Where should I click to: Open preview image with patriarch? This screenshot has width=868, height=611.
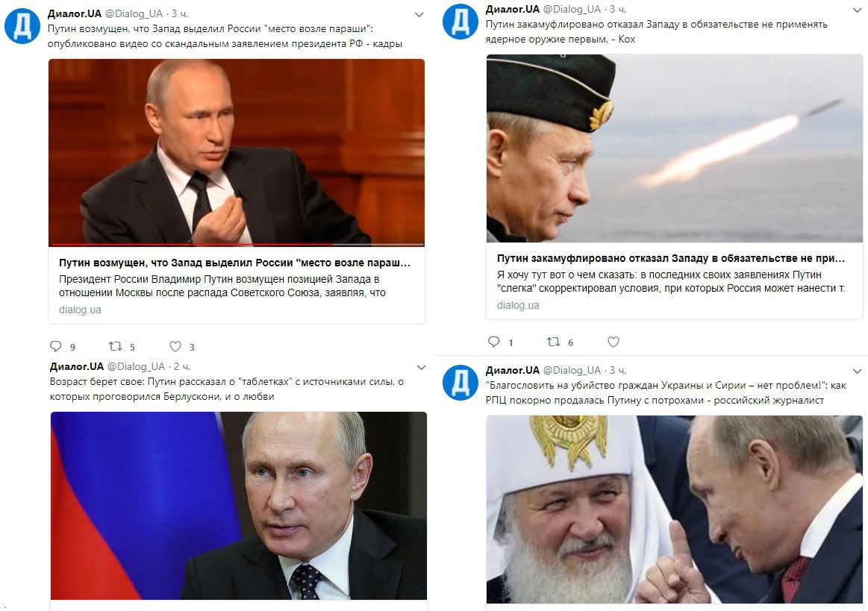pyautogui.click(x=674, y=510)
